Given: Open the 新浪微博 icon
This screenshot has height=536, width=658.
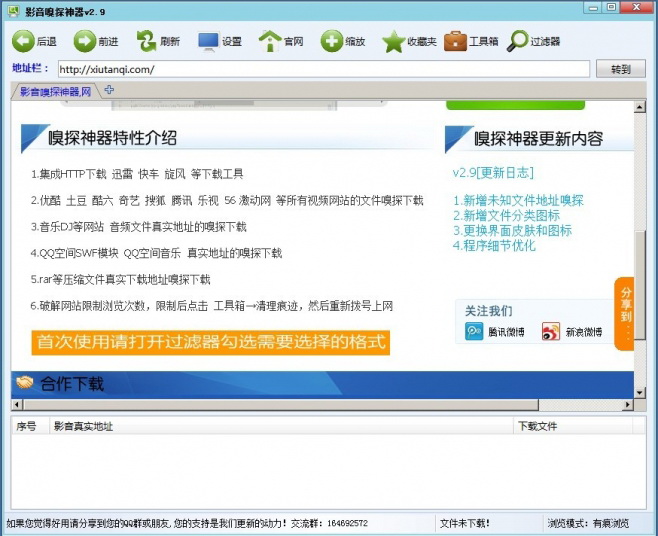Looking at the screenshot, I should click(x=551, y=331).
